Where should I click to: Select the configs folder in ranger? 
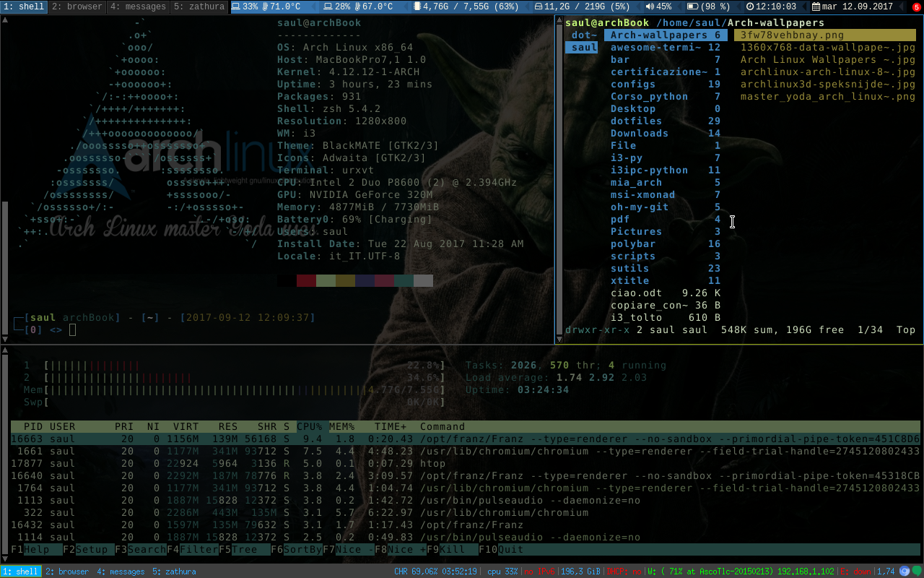point(666,84)
